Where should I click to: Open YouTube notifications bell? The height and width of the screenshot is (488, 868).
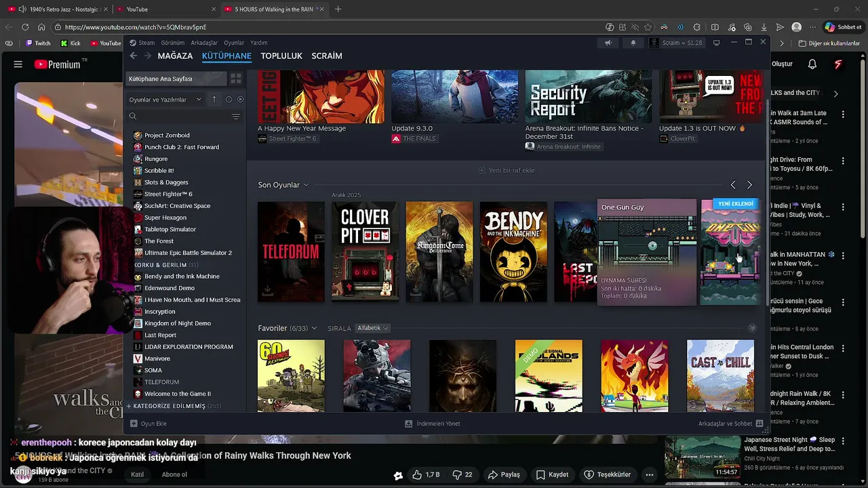point(812,64)
